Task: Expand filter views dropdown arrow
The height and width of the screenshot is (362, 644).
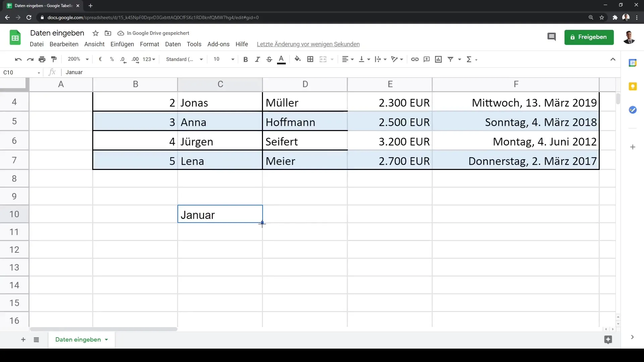Action: [460, 59]
